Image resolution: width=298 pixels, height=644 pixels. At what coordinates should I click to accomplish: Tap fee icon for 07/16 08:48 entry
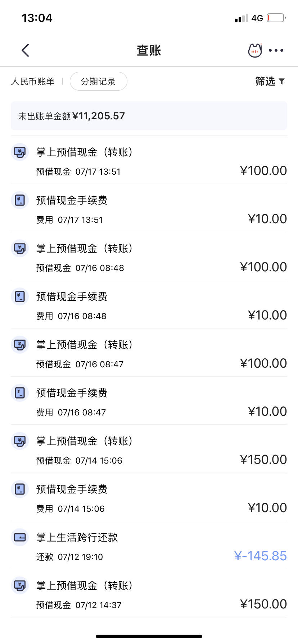[20, 296]
